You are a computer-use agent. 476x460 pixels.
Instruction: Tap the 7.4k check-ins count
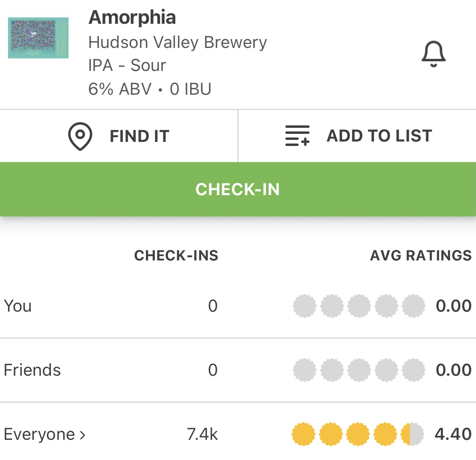202,434
